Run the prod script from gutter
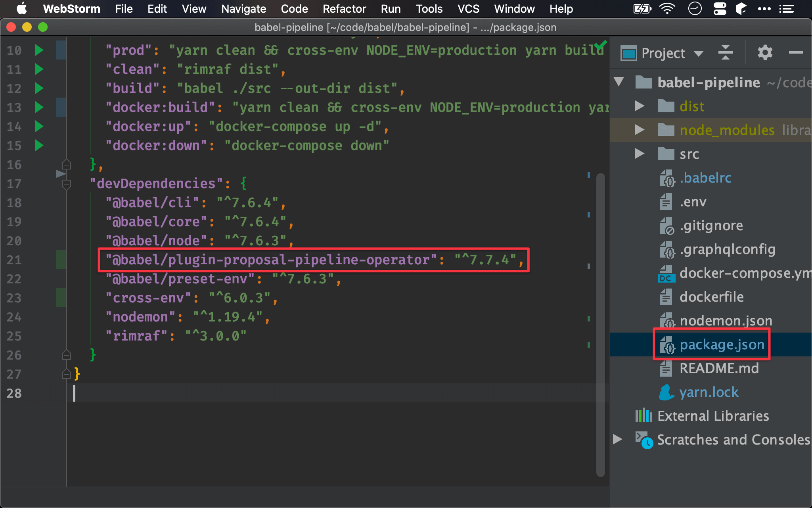The width and height of the screenshot is (812, 508). click(x=39, y=50)
